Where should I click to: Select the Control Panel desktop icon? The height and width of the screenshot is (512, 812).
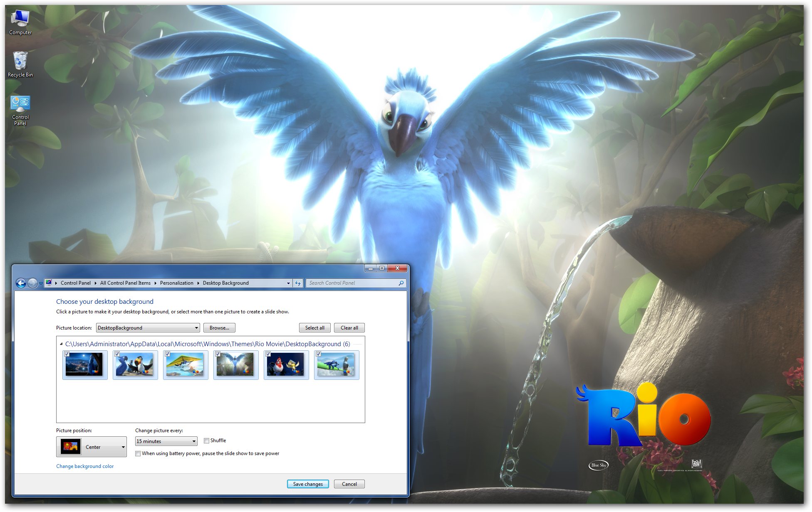point(20,110)
